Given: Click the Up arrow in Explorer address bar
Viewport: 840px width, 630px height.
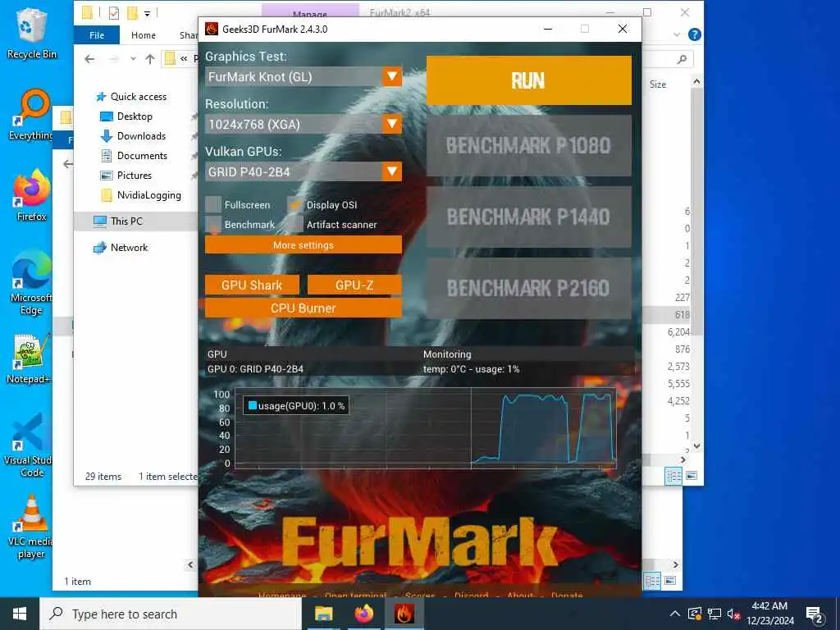Looking at the screenshot, I should tap(150, 59).
